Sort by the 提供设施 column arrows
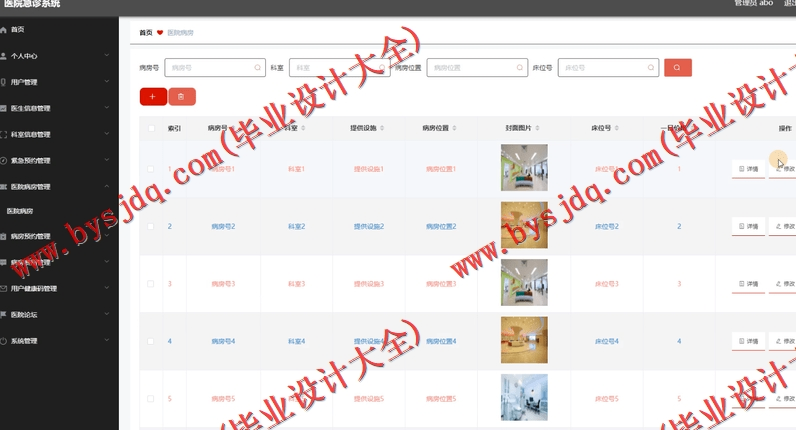 pos(382,128)
